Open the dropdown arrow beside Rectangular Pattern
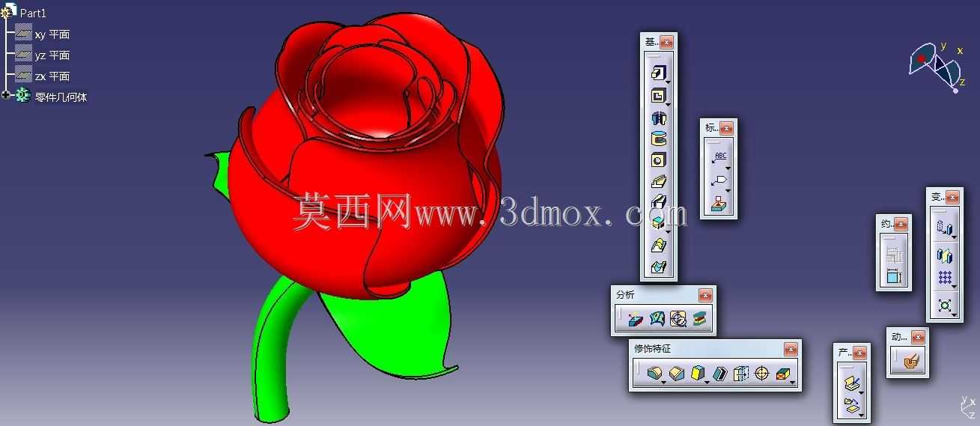This screenshot has height=426, width=980. [955, 287]
